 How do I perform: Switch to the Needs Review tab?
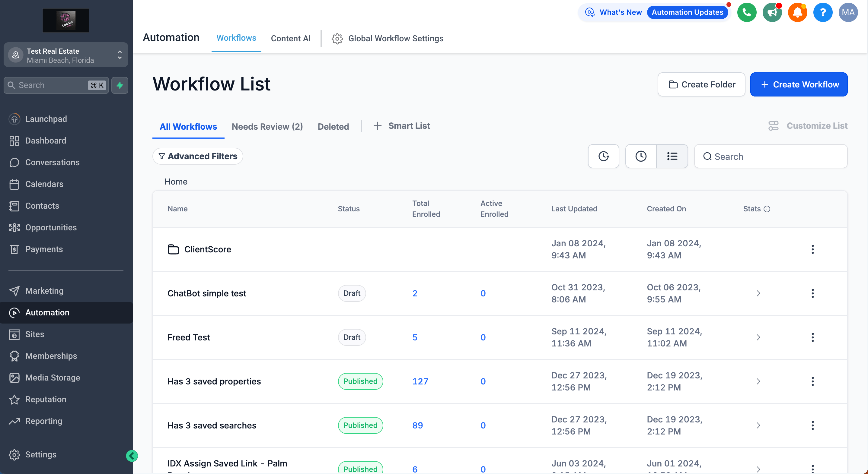click(x=267, y=127)
